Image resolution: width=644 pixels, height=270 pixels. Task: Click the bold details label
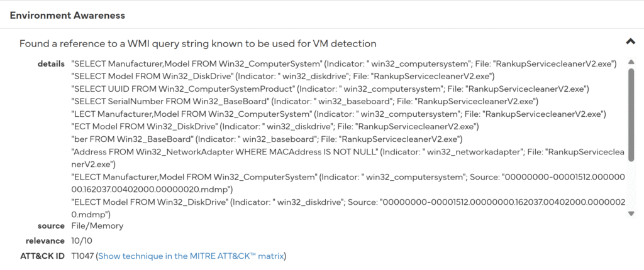click(51, 64)
